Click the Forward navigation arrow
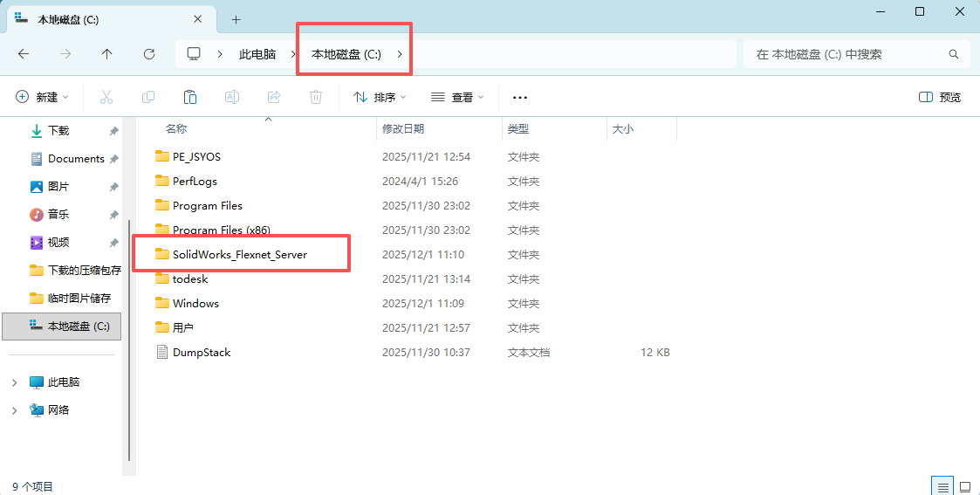The width and height of the screenshot is (980, 495). point(65,54)
